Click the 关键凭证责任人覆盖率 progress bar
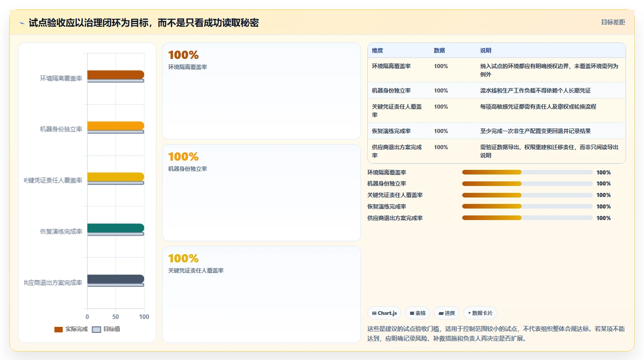The width and height of the screenshot is (644, 360). click(528, 195)
